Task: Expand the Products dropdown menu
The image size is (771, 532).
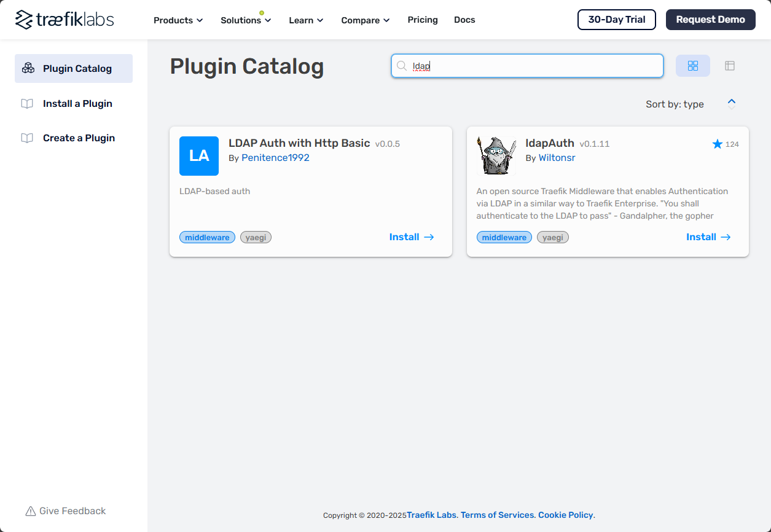Action: 178,20
